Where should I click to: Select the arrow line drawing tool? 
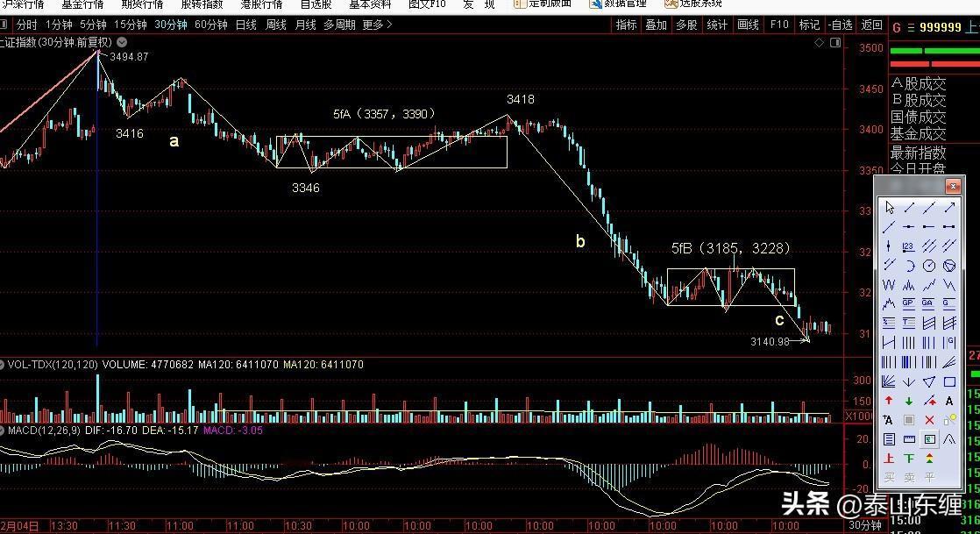[x=949, y=207]
